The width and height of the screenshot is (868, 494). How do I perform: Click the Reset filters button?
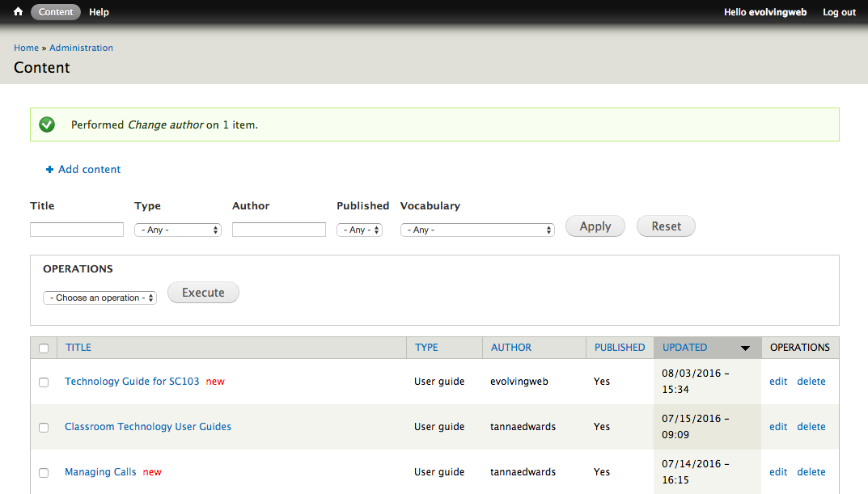click(666, 226)
